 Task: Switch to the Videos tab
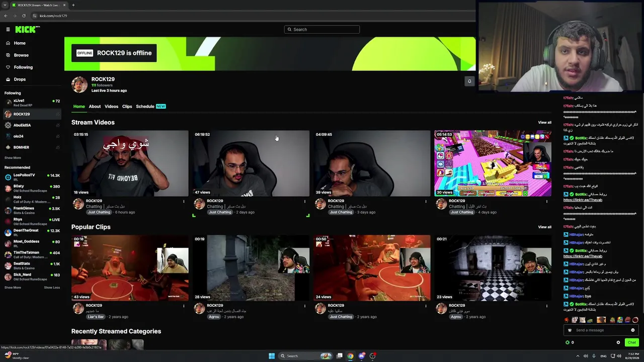pyautogui.click(x=111, y=107)
